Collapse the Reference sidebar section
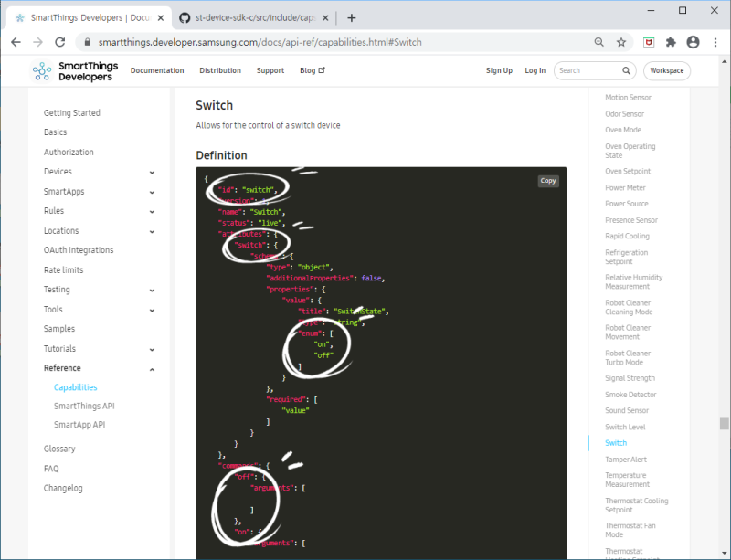 [x=152, y=369]
